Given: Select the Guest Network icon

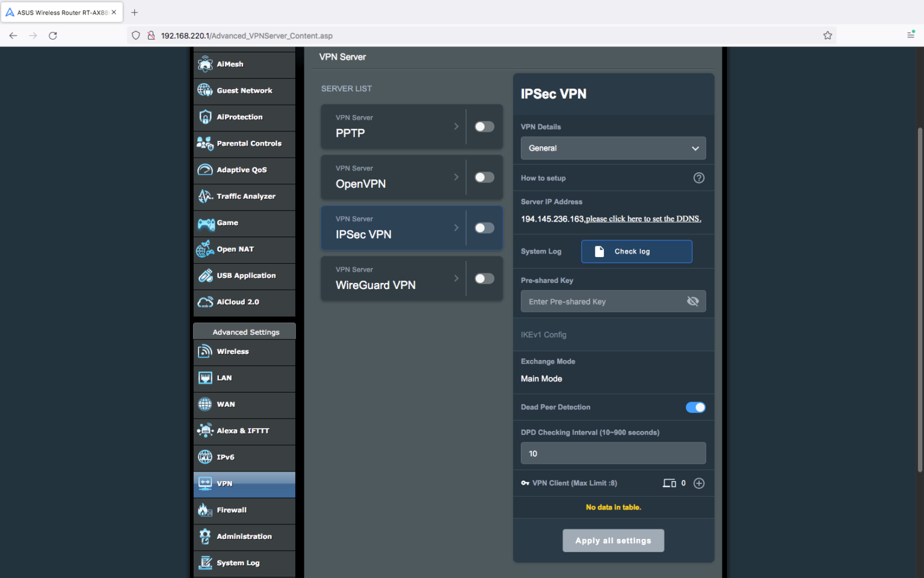Looking at the screenshot, I should [x=205, y=90].
